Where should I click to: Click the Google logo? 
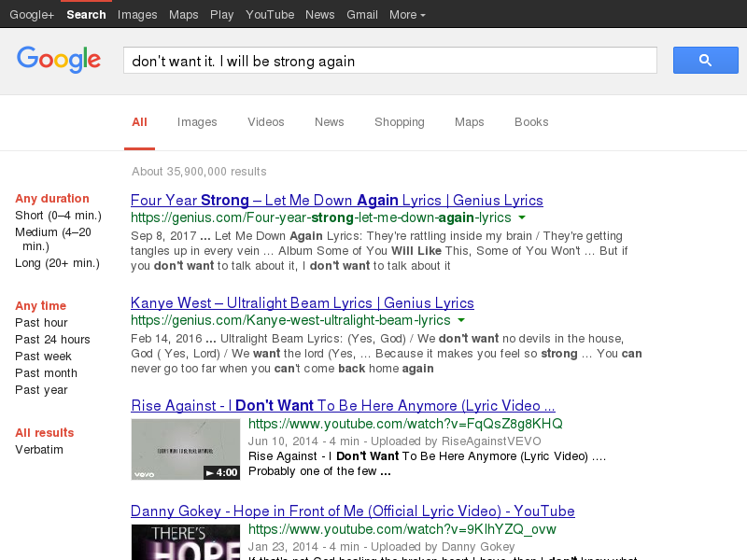point(59,60)
